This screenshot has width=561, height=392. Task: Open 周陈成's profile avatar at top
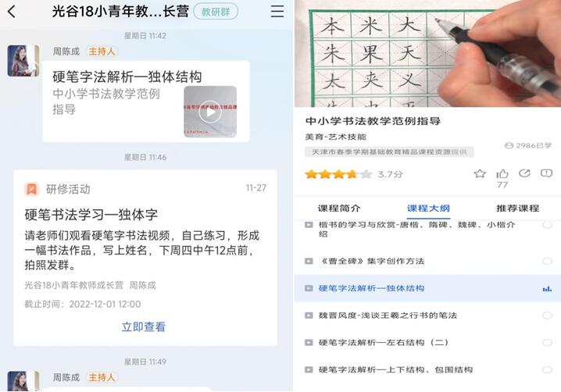click(23, 61)
